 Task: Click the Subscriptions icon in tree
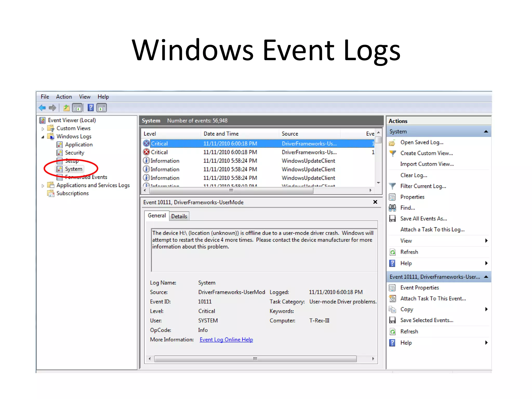(x=51, y=194)
